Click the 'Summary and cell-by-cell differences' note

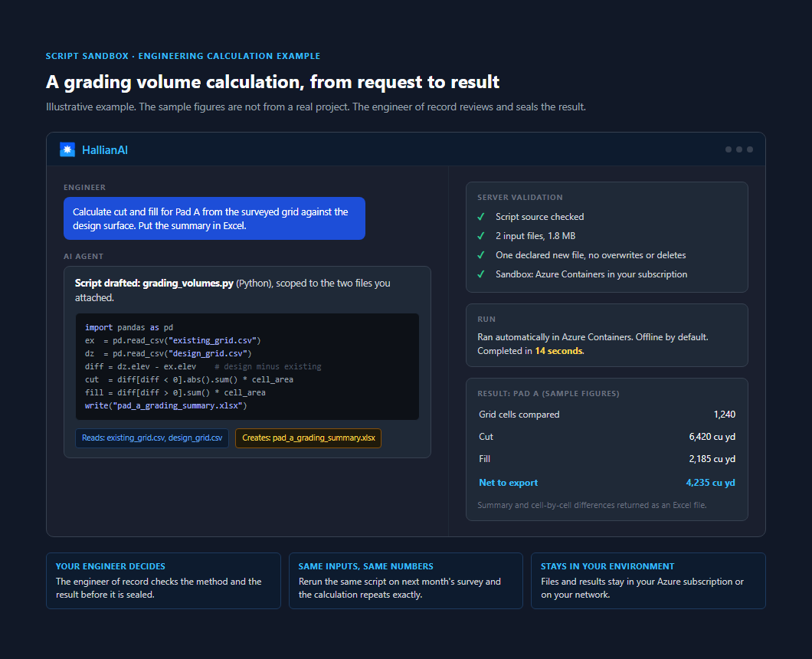592,505
